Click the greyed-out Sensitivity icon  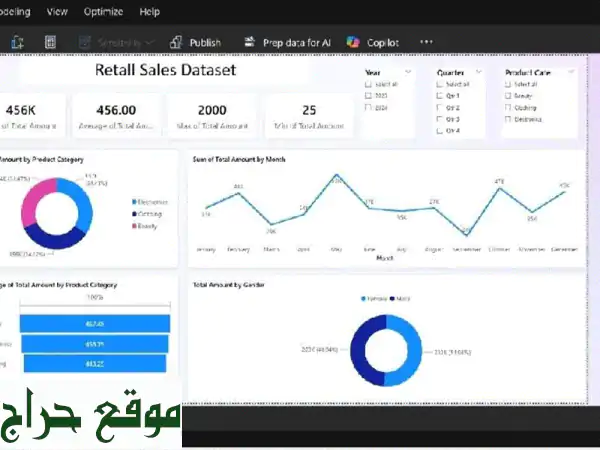tap(84, 42)
